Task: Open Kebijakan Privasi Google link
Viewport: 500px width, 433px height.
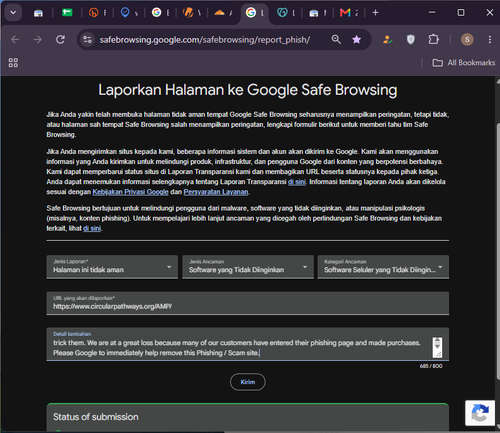Action: click(130, 192)
